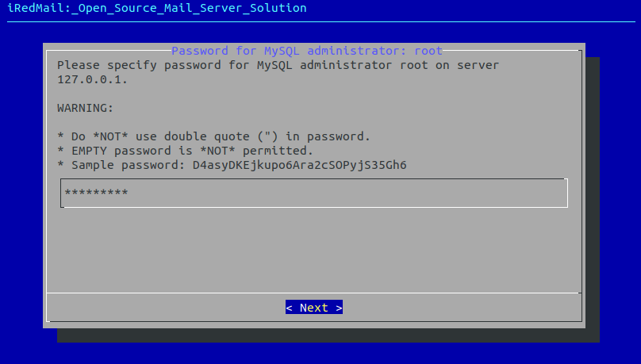Click the 'Please specify password' instruction line

pos(278,65)
